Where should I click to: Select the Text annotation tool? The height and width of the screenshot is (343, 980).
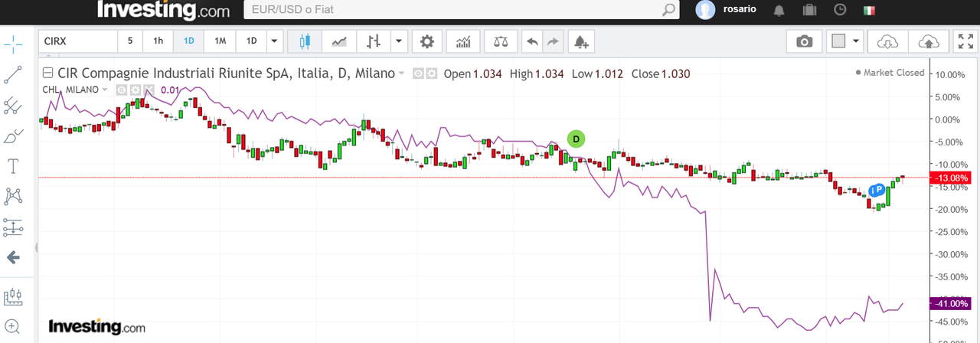[x=13, y=166]
